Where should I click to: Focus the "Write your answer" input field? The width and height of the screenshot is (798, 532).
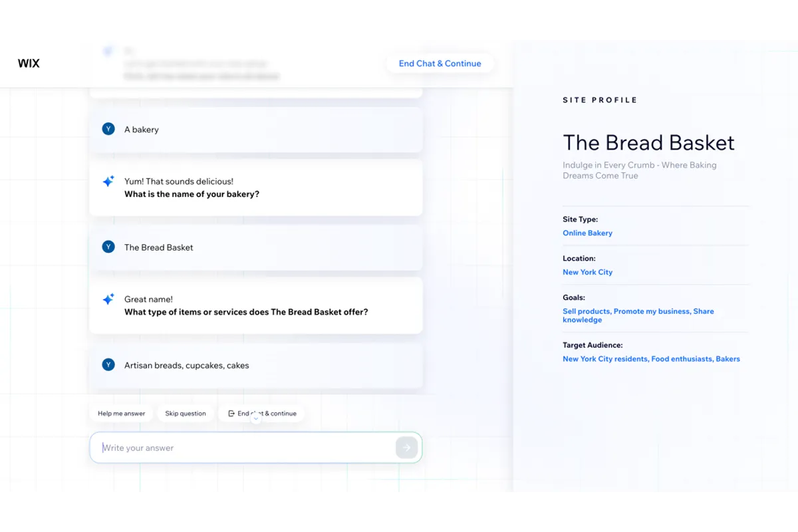256,448
